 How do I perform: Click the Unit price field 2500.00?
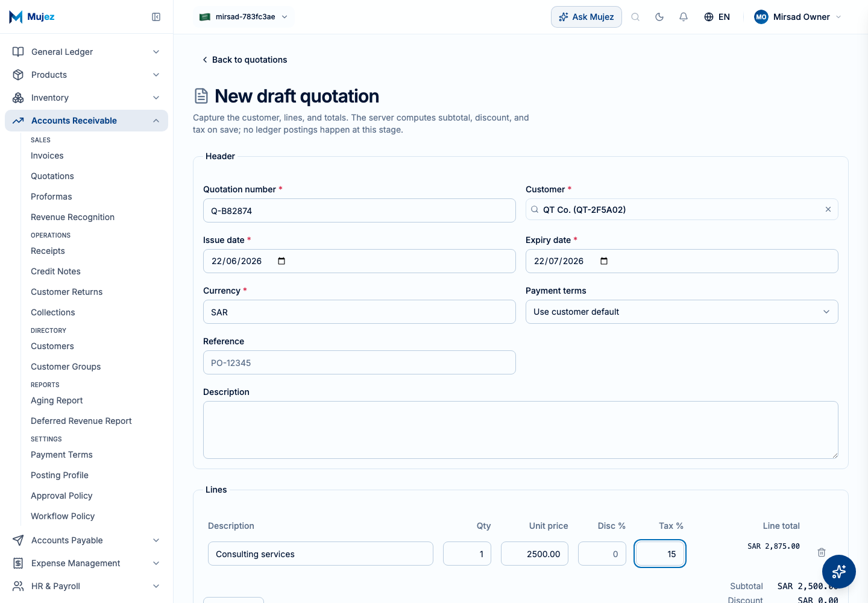point(535,554)
